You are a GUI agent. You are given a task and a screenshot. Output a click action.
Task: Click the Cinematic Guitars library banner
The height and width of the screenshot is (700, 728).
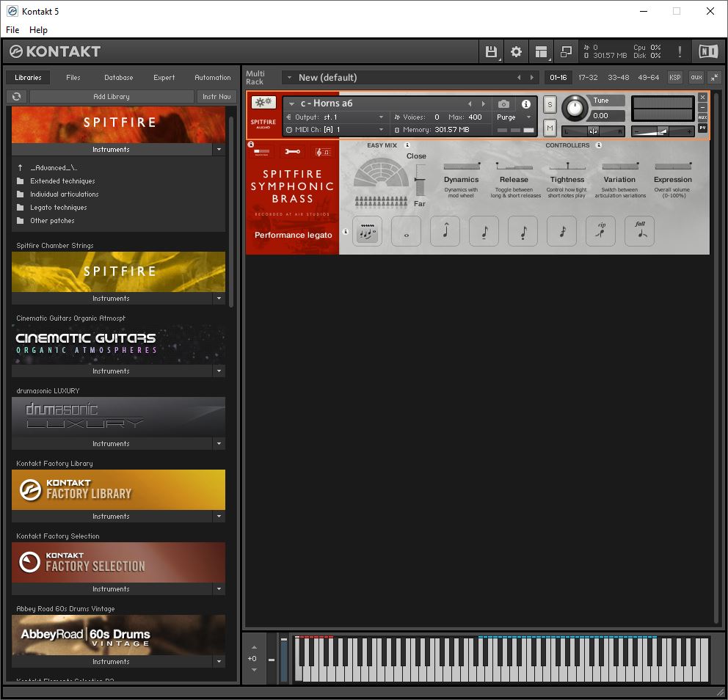click(118, 344)
